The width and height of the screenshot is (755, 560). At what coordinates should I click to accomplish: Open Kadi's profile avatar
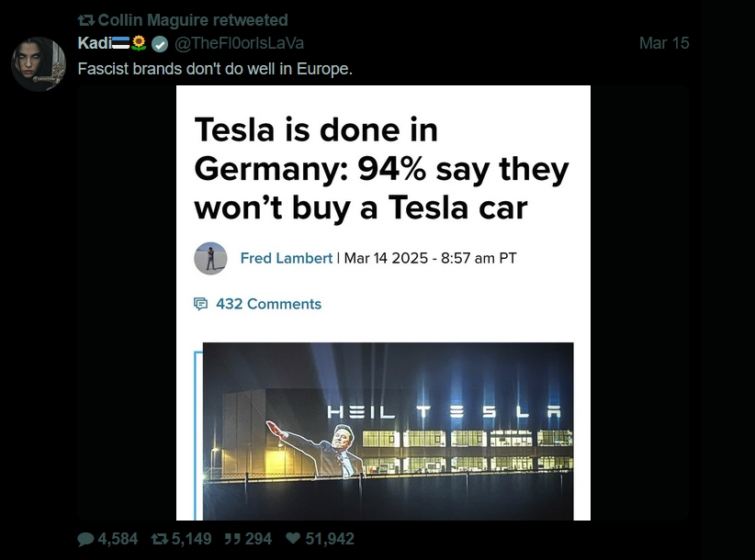pyautogui.click(x=39, y=64)
